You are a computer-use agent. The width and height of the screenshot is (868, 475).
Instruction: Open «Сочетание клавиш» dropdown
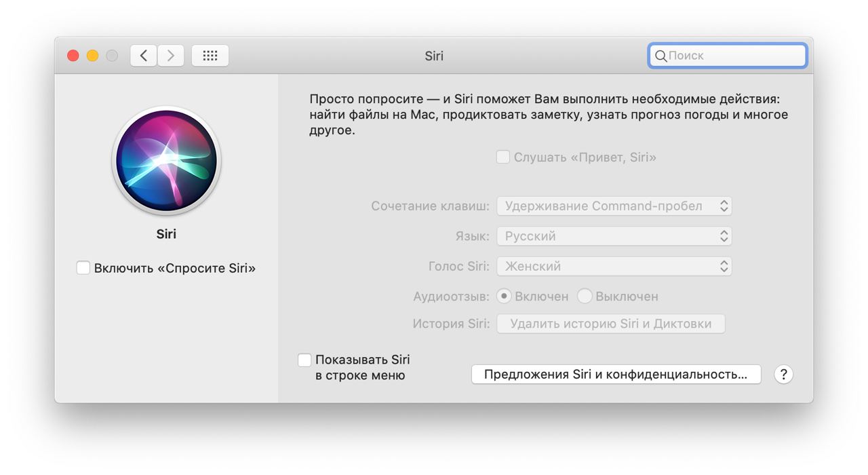(614, 206)
